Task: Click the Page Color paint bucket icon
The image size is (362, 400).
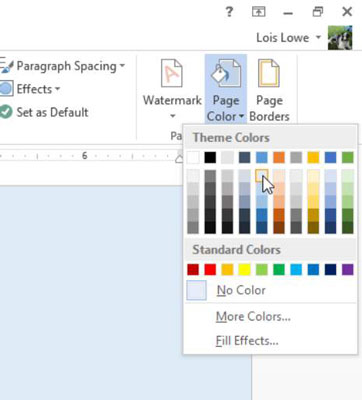Action: click(x=226, y=73)
